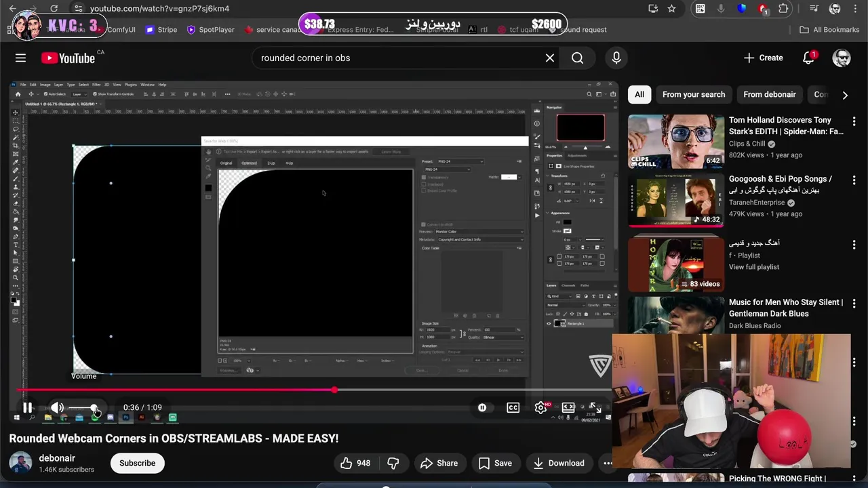Open Music for Men Who Stay Silent title
868x488 pixels.
(786, 308)
